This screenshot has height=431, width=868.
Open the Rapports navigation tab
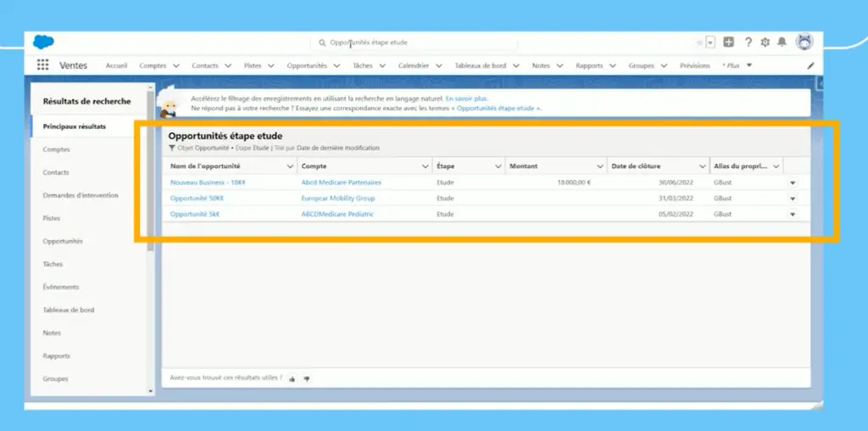point(589,65)
